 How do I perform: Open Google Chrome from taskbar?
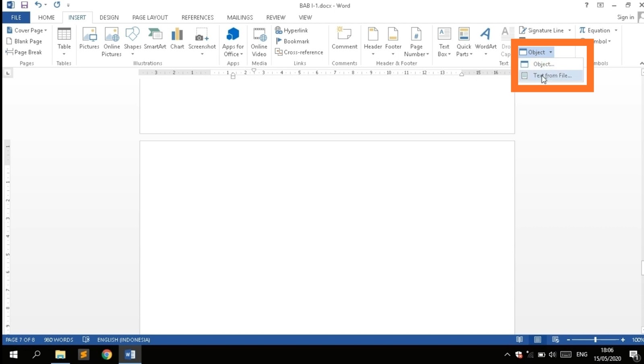pyautogui.click(x=107, y=354)
